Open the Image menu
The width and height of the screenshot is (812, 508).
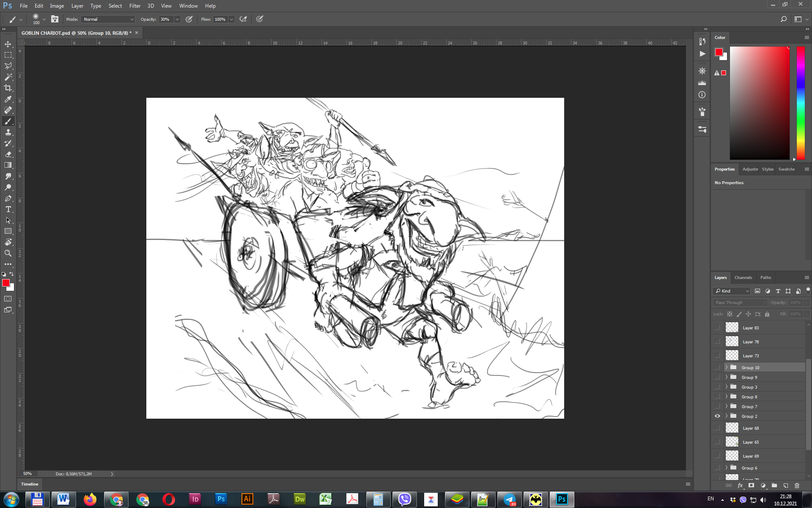pyautogui.click(x=57, y=6)
